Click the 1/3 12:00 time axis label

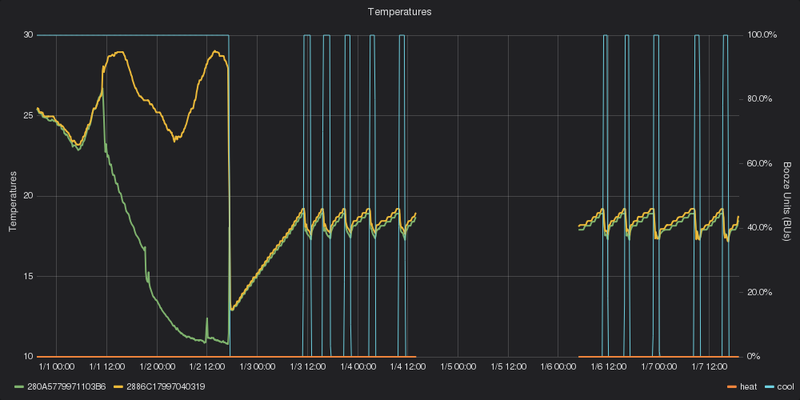[307, 366]
